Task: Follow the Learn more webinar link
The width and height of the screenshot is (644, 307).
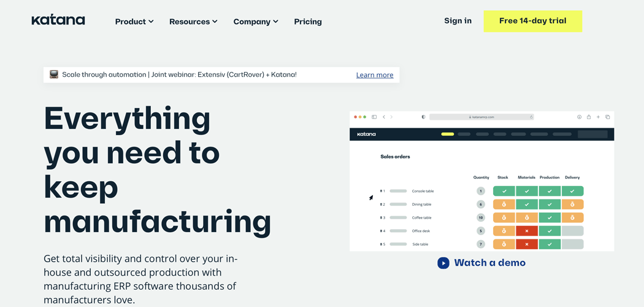Action: click(375, 75)
